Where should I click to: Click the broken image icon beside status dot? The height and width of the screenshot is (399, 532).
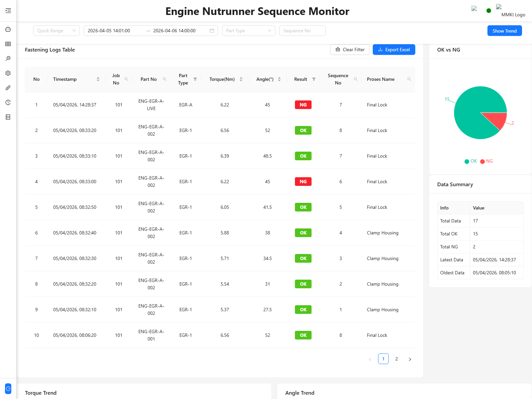(474, 9)
